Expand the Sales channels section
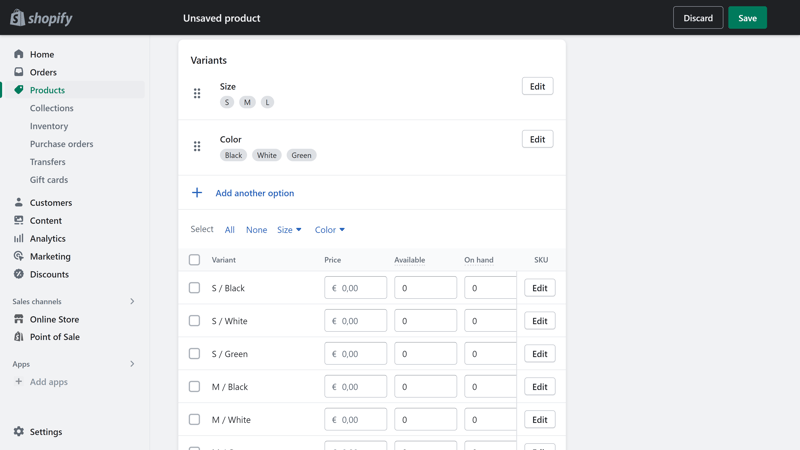Screen dimensions: 800x450 [132, 302]
